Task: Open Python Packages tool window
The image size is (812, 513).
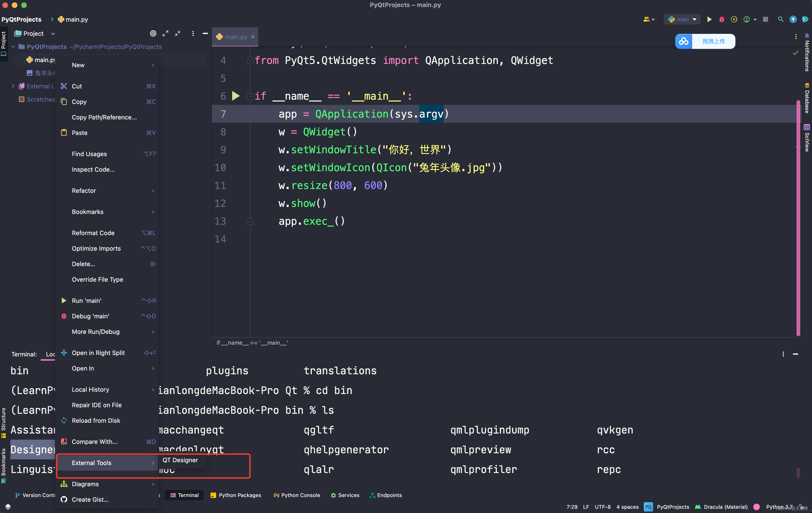Action: coord(236,495)
